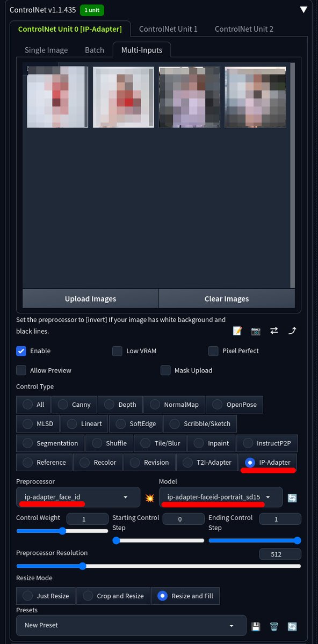
Task: Click the camera webcam icon
Action: click(256, 331)
